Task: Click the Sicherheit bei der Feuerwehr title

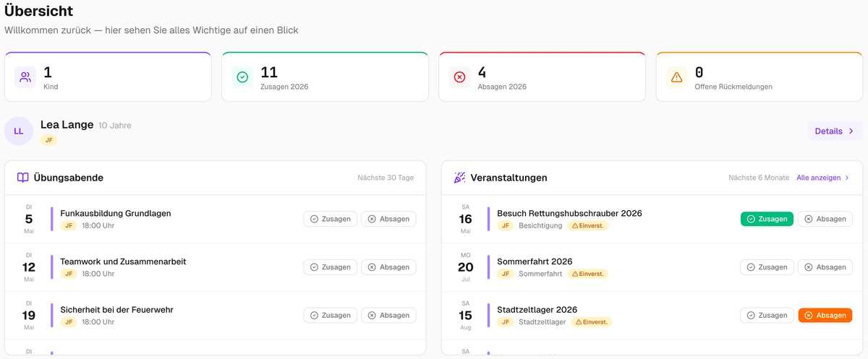Action: click(x=116, y=310)
